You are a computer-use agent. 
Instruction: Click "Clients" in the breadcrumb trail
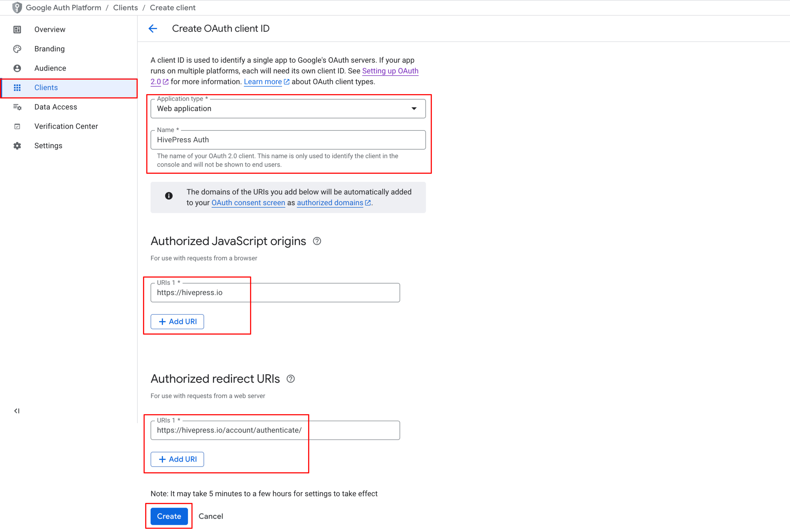125,7
